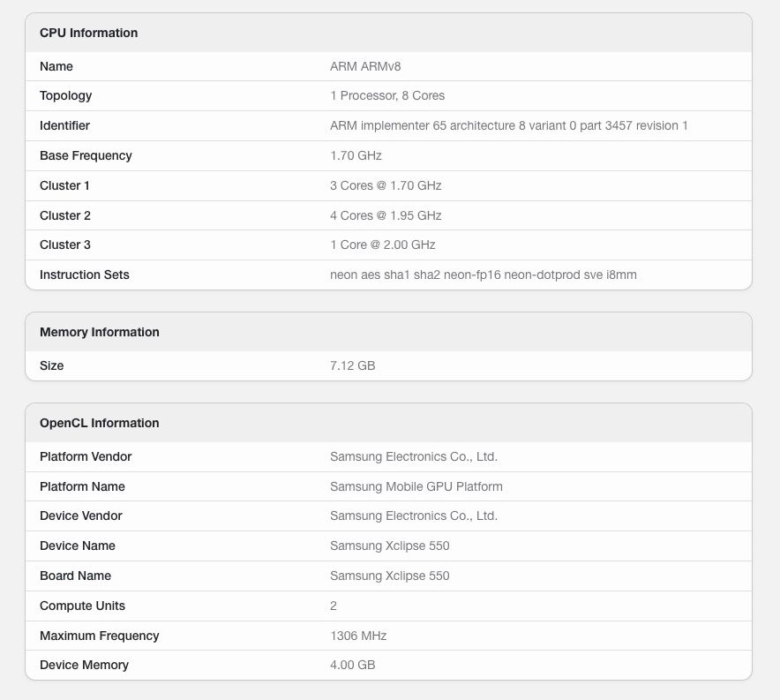The image size is (780, 700).
Task: Select "Samsung Mobile GPU Platform" value
Action: coord(416,486)
